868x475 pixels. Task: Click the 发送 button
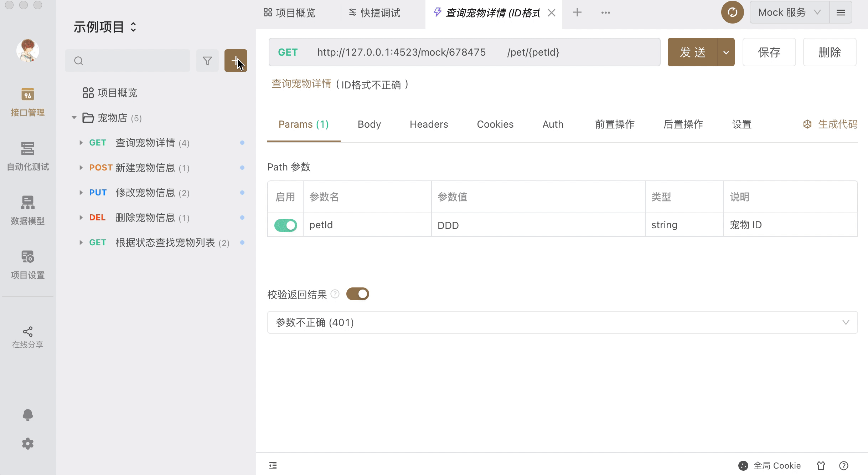[692, 52]
